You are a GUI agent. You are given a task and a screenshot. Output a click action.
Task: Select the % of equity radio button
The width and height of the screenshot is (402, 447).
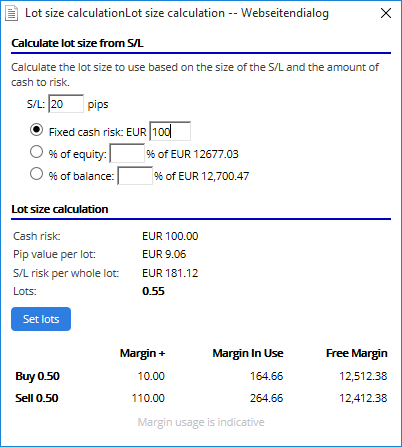click(x=36, y=152)
